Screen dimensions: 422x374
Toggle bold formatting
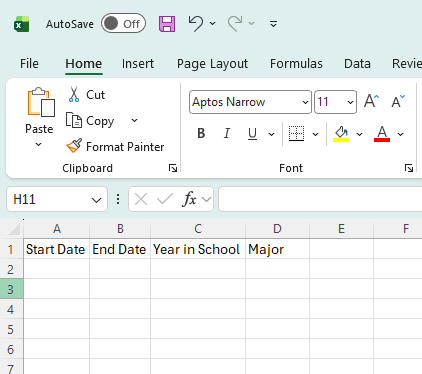pos(201,133)
